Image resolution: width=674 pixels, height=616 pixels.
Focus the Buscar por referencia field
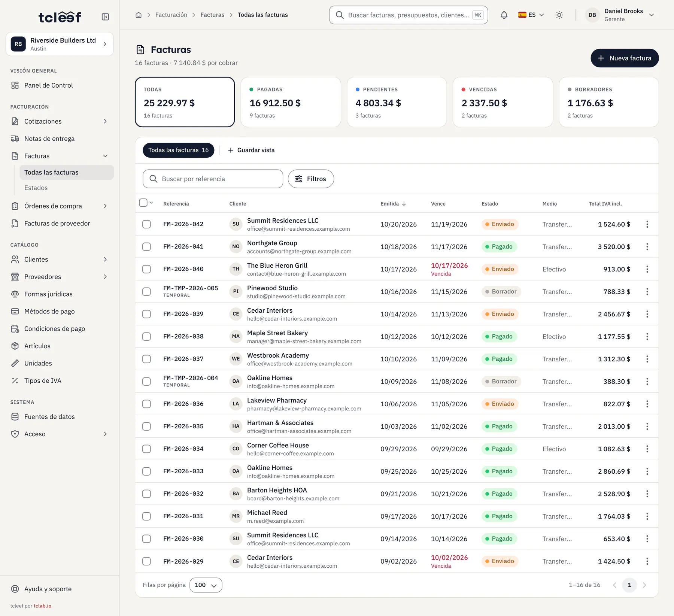pos(213,179)
